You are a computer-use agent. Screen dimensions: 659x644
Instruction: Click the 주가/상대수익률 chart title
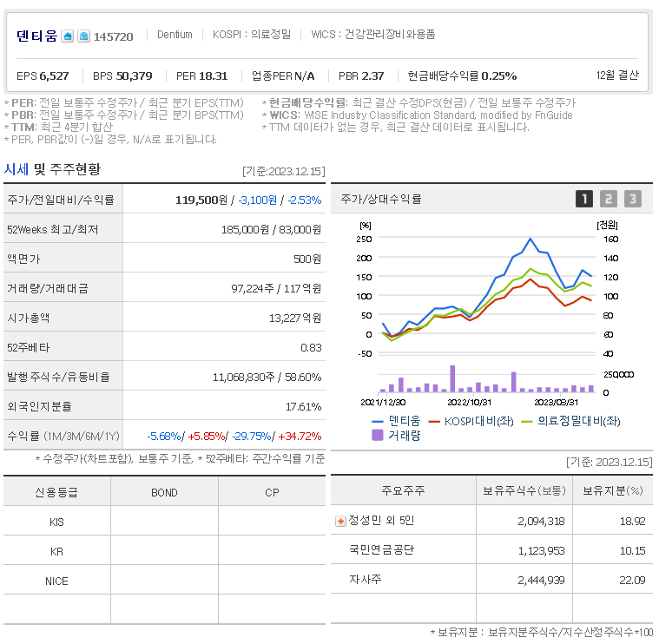pos(381,199)
